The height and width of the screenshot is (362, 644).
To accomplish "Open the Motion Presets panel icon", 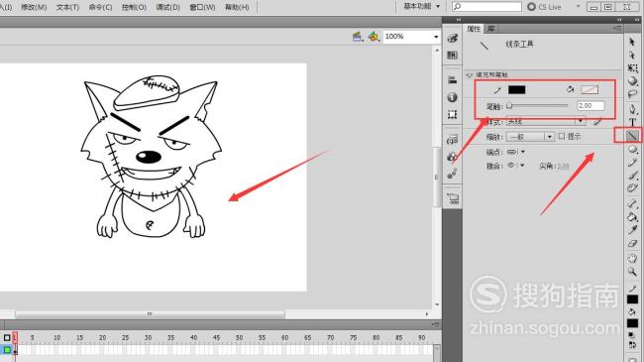I will click(x=452, y=175).
